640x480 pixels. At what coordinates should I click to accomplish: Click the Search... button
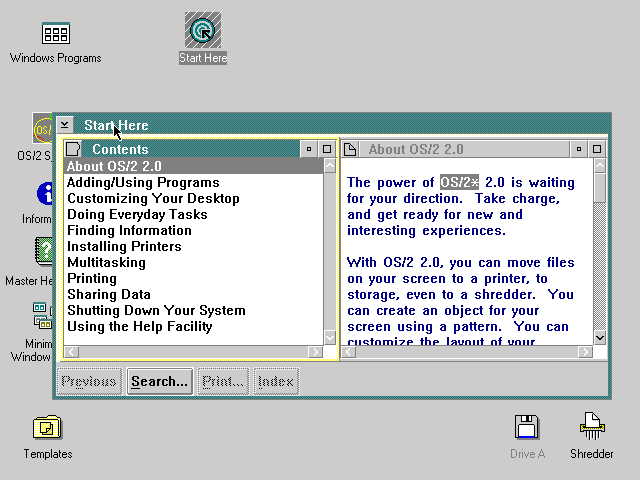point(160,382)
